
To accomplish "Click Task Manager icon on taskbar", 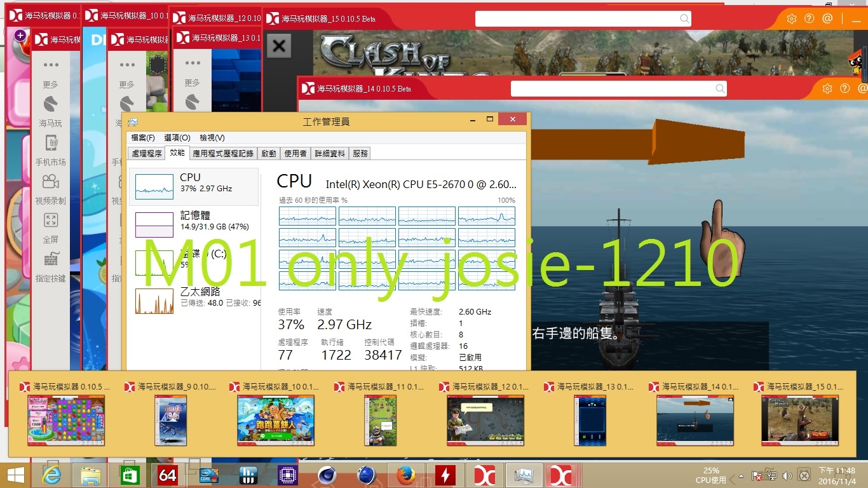I will click(x=524, y=475).
